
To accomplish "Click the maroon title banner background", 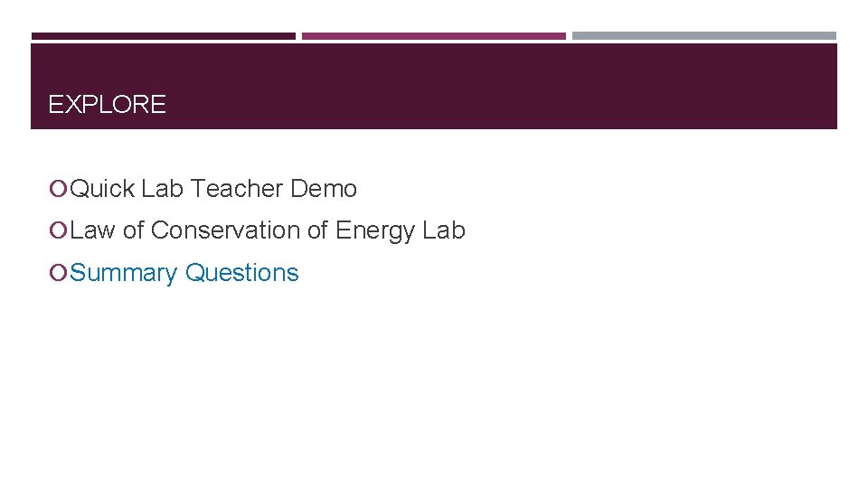I will [x=498, y=87].
